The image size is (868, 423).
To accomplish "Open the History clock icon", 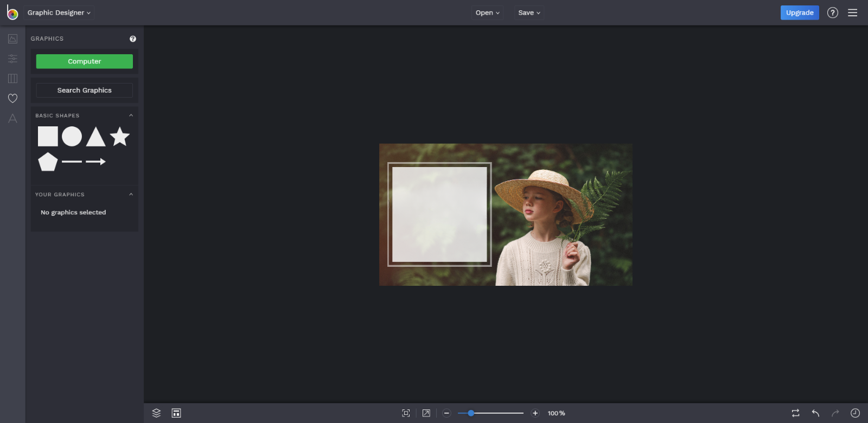I will point(855,413).
